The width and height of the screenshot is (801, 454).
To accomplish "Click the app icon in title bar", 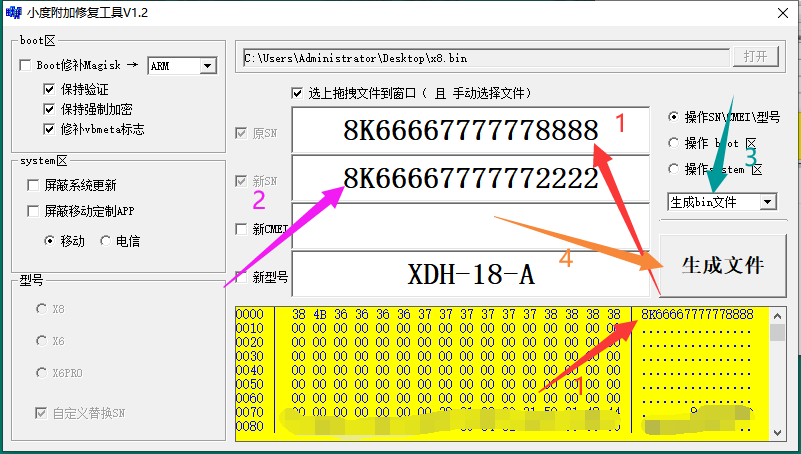I will 14,13.
